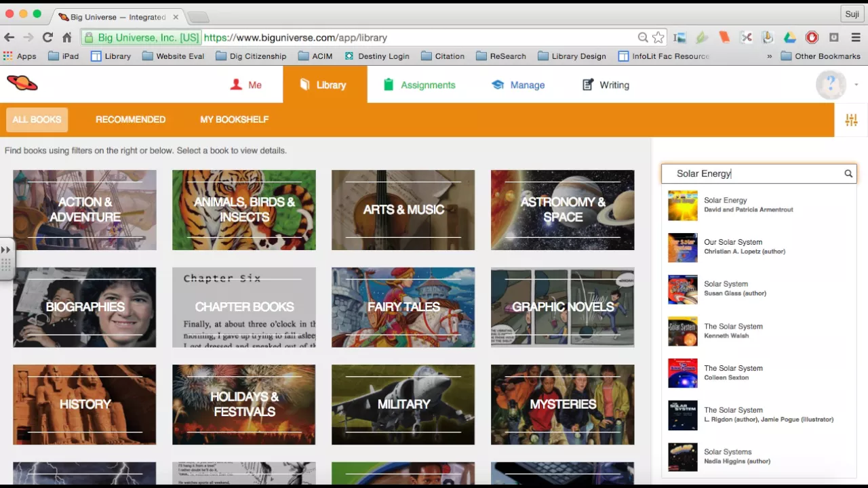Open a new browser tab
Viewport: 868px width, 488px height.
[197, 16]
